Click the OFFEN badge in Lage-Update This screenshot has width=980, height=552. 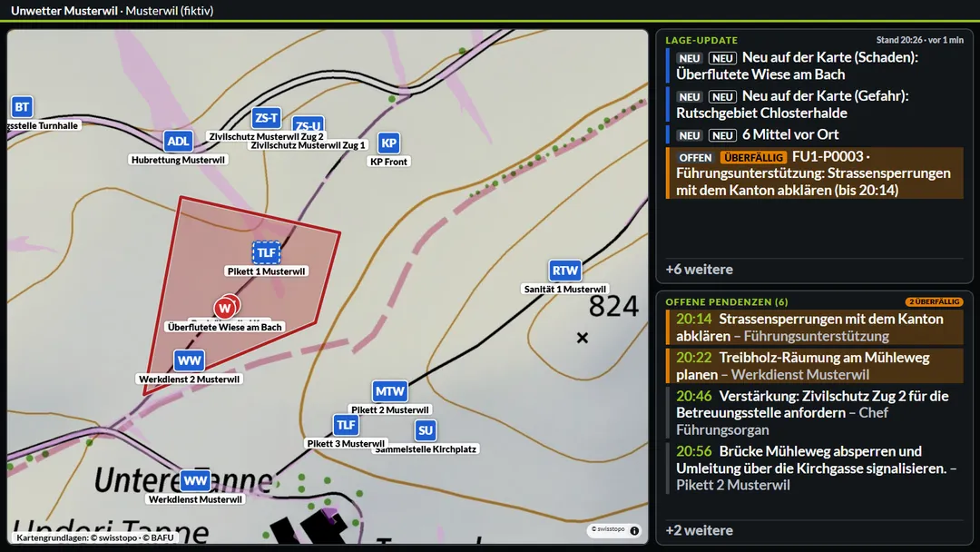tap(695, 158)
